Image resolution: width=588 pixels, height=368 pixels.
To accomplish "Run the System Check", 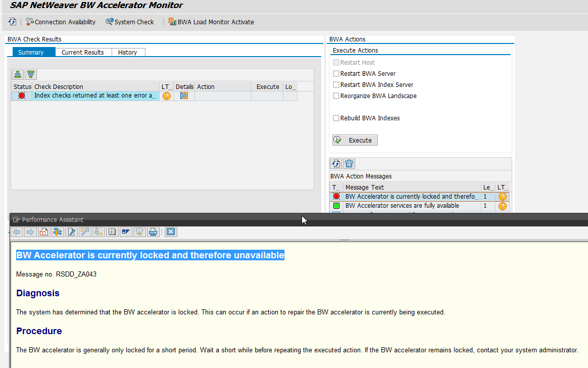I will pos(130,22).
